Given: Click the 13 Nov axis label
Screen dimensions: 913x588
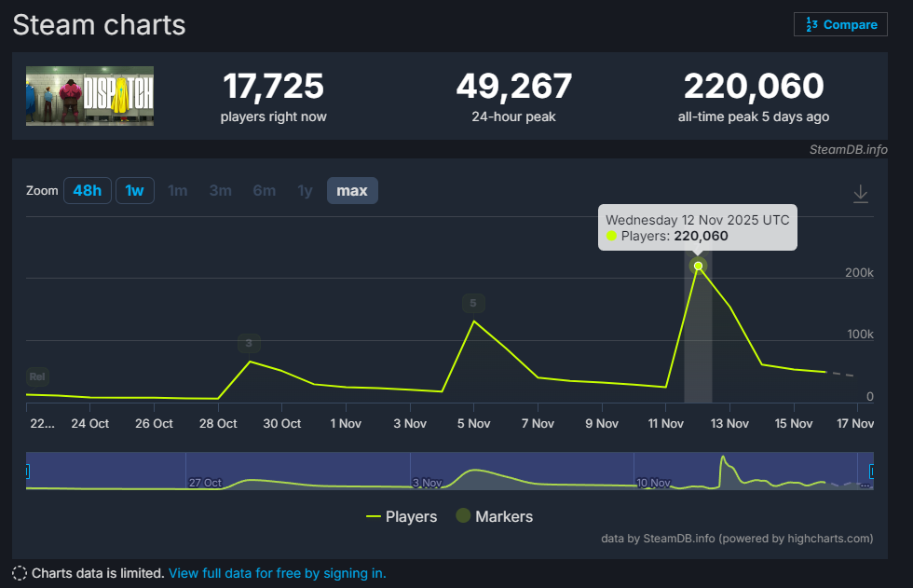Looking at the screenshot, I should 729,424.
